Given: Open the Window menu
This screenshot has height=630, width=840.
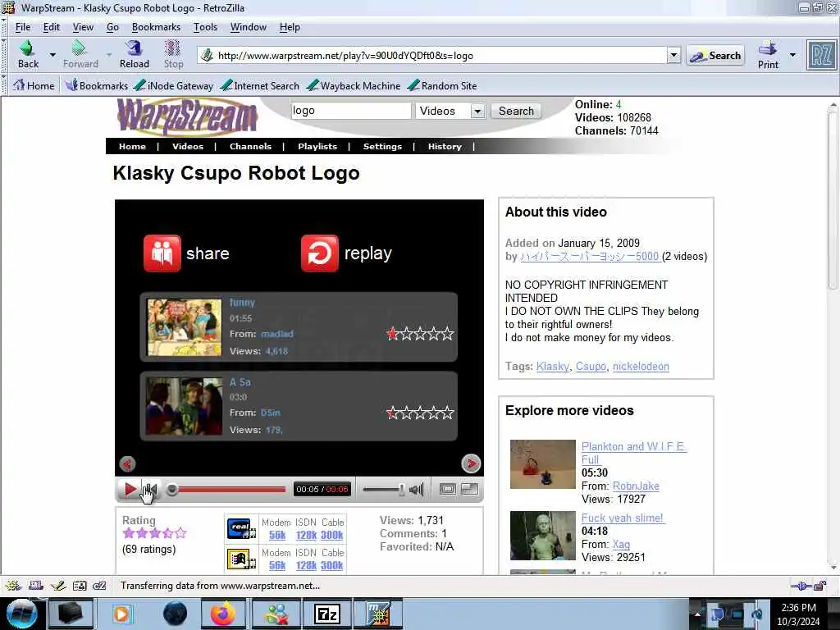Looking at the screenshot, I should tap(248, 27).
